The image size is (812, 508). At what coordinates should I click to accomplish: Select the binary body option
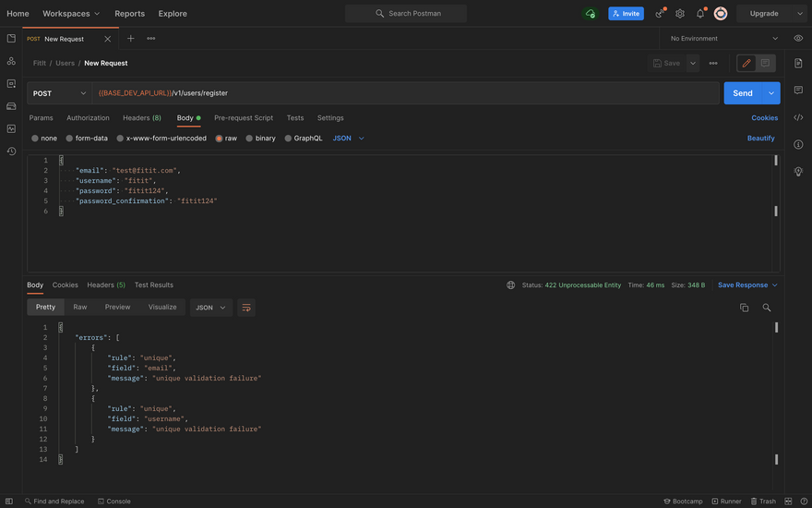[260, 139]
